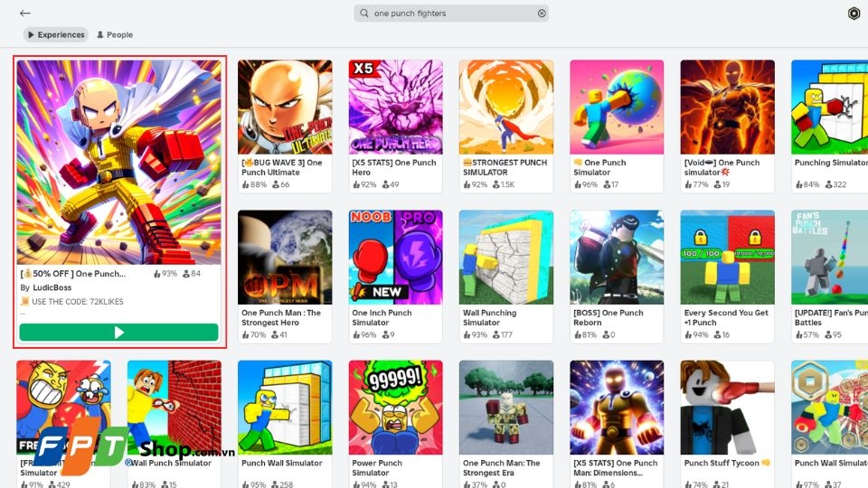Open BOSS One Punch Reborn thumbnail
Screen dimensions: 868x488
pyautogui.click(x=617, y=258)
